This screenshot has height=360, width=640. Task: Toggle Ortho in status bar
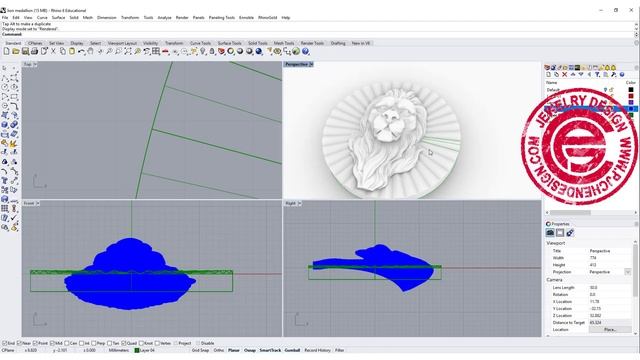pos(219,350)
